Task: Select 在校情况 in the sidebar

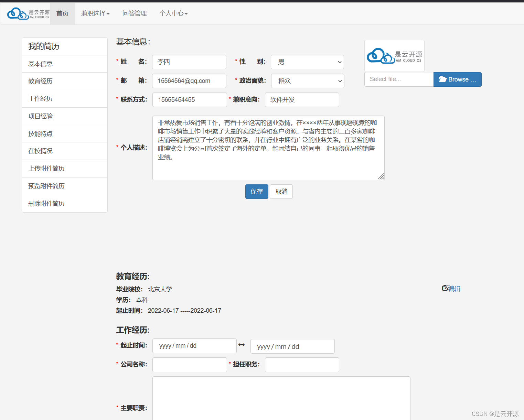Action: pyautogui.click(x=65, y=151)
